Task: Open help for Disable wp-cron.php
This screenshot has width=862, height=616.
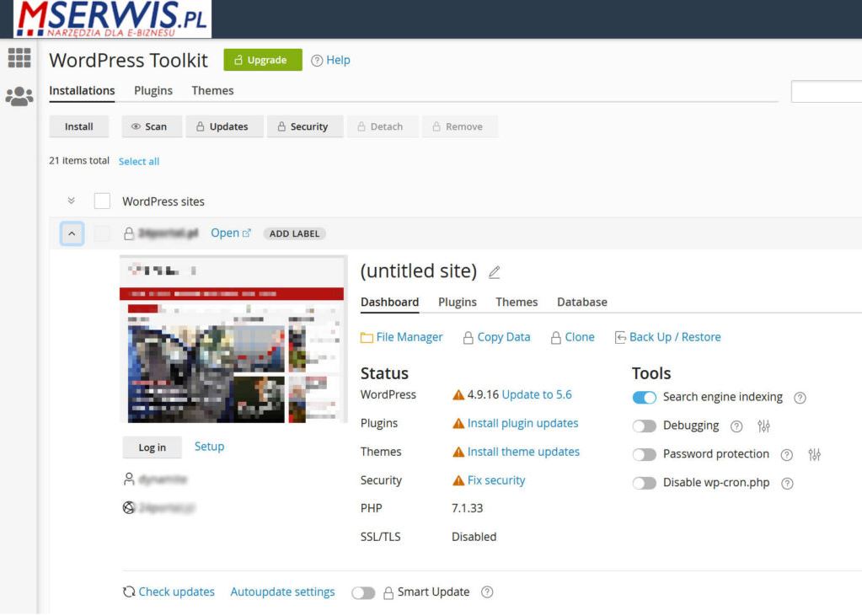Action: (x=787, y=484)
